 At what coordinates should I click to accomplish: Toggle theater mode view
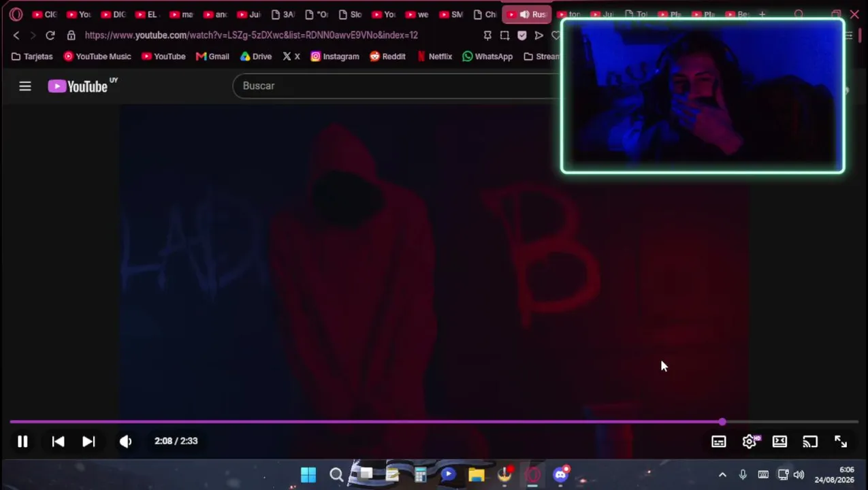[x=779, y=442]
